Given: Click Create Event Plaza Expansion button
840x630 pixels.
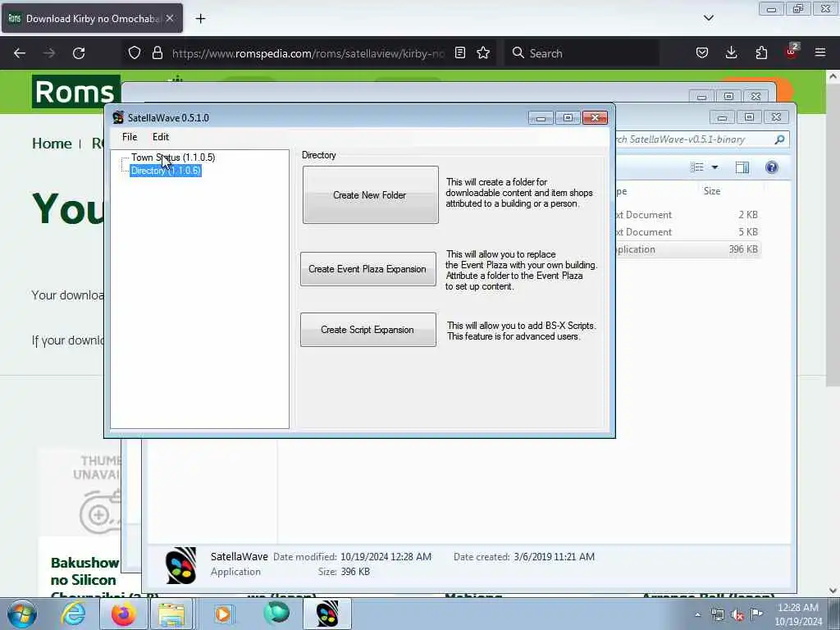Looking at the screenshot, I should click(368, 269).
